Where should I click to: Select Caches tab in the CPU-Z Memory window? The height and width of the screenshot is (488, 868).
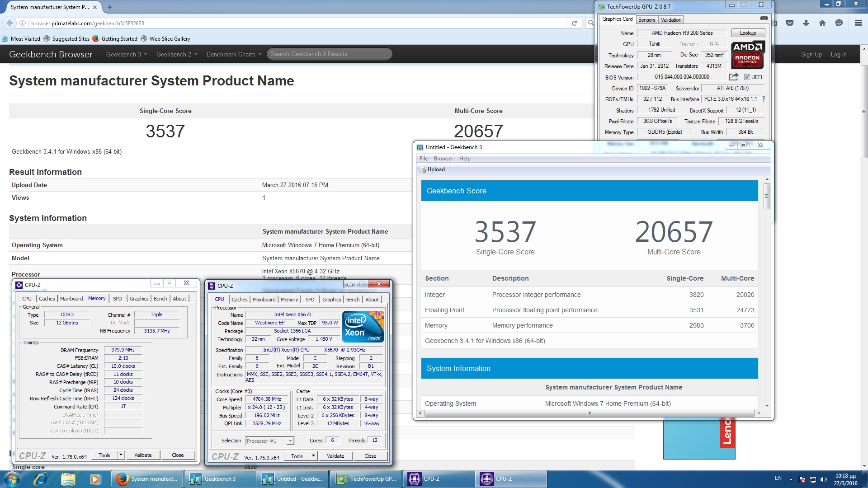[47, 299]
